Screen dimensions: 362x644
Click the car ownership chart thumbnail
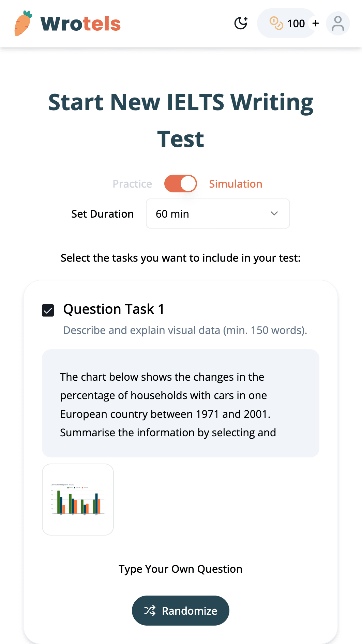tap(78, 499)
